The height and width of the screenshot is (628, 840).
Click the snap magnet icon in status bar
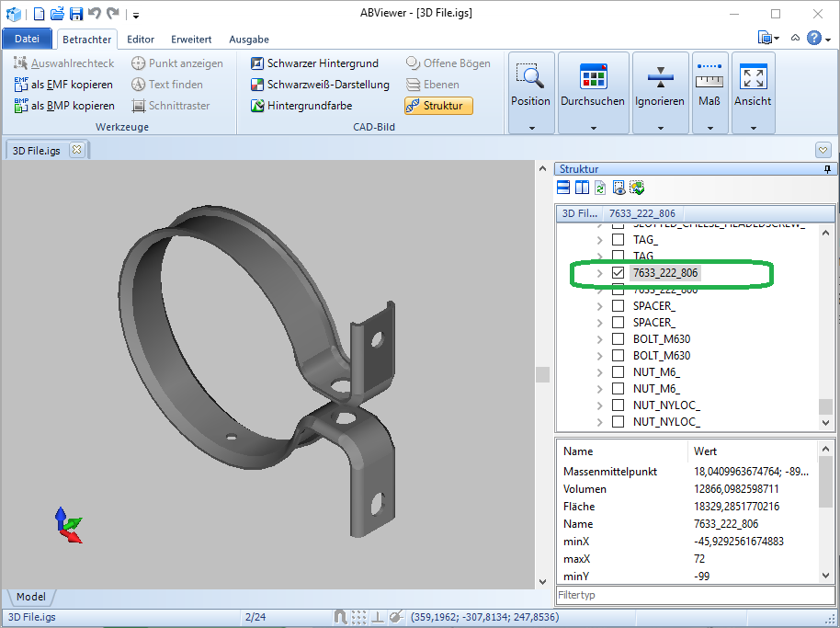pyautogui.click(x=339, y=617)
